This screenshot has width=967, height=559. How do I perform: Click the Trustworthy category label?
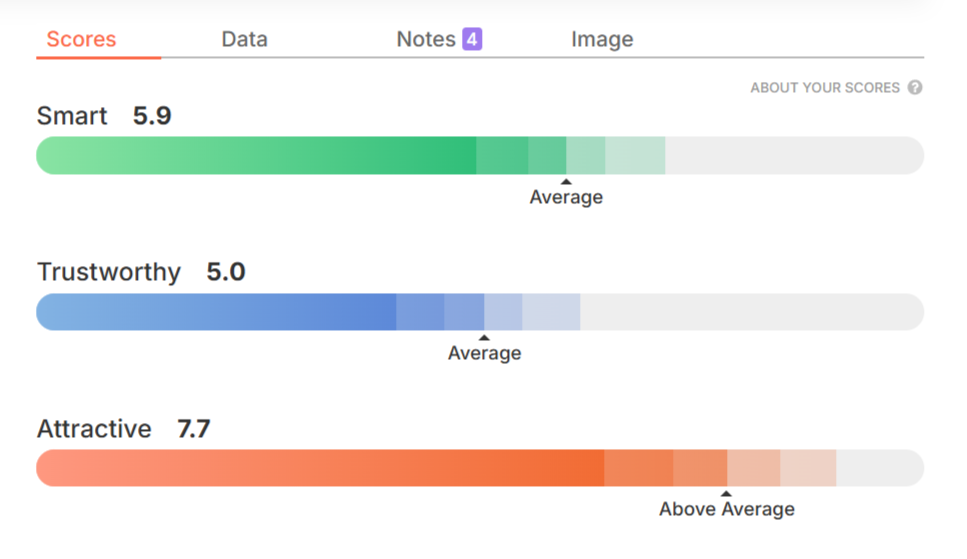point(109,272)
